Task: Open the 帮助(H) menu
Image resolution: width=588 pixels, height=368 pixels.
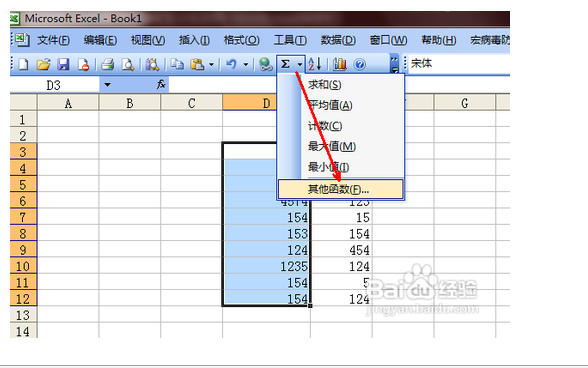Action: [438, 40]
